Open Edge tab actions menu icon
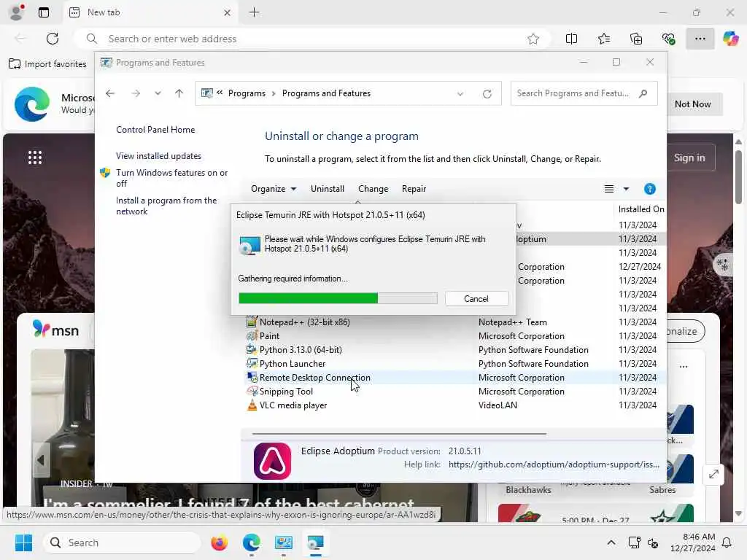Image resolution: width=747 pixels, height=560 pixels. coord(43,12)
